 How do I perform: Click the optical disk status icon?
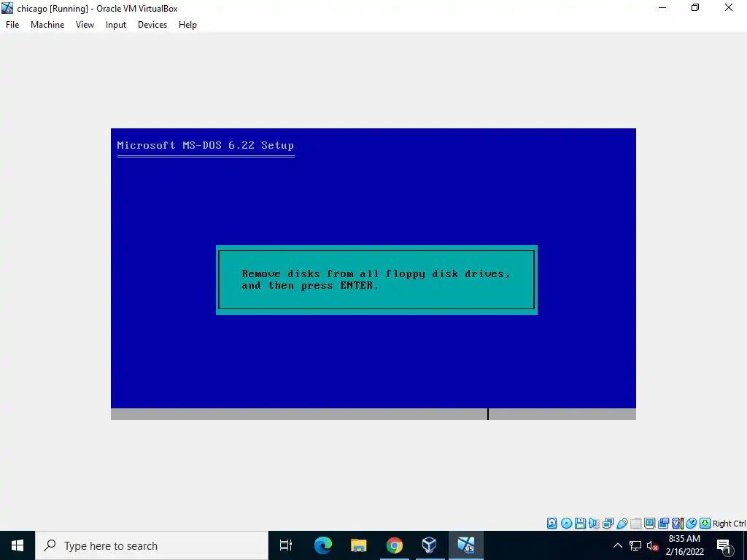point(566,524)
